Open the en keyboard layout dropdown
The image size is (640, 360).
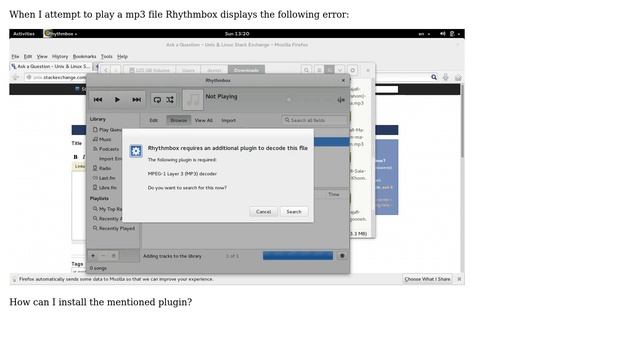pos(424,34)
